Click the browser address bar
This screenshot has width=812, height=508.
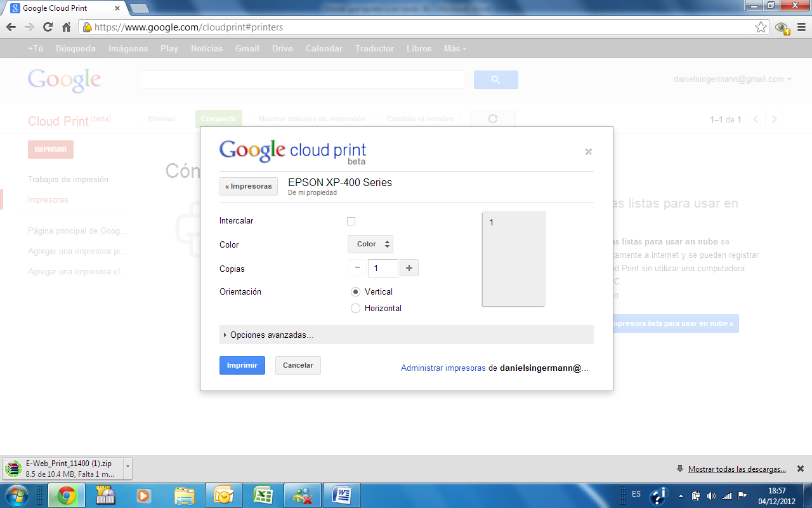[x=423, y=27]
